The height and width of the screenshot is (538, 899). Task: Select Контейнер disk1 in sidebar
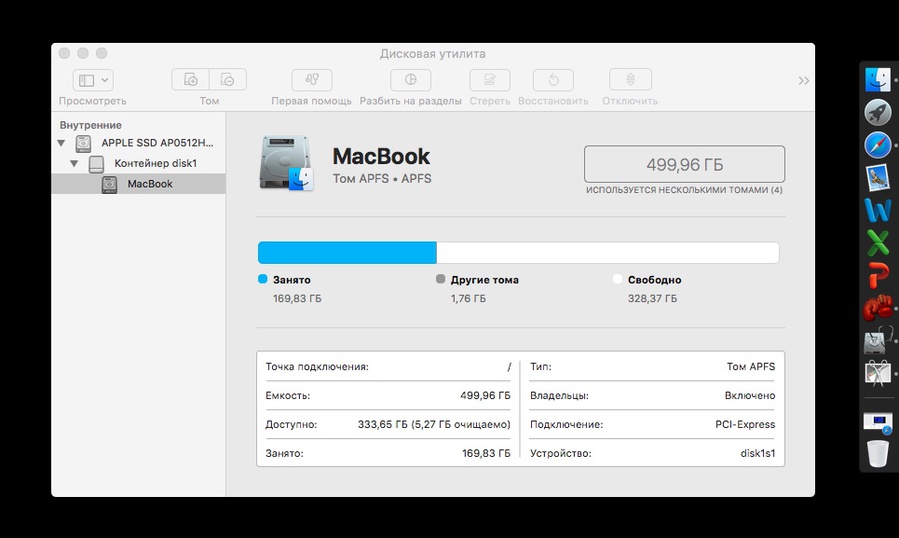155,163
